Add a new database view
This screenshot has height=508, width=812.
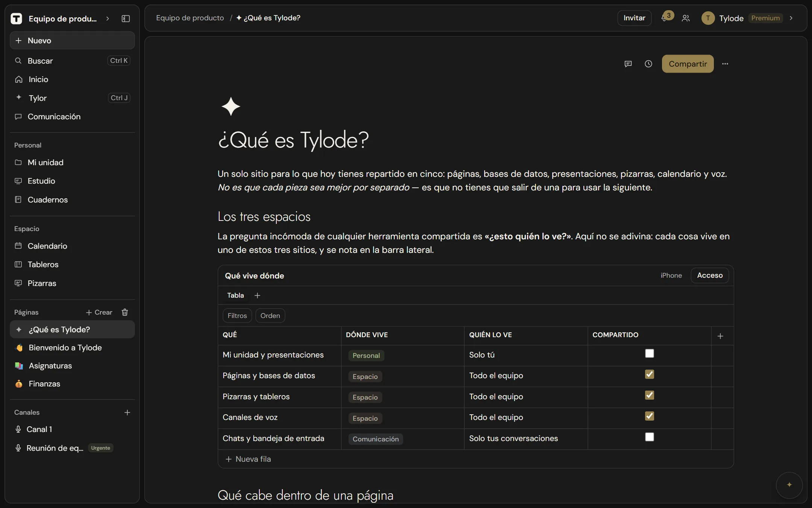[257, 296]
